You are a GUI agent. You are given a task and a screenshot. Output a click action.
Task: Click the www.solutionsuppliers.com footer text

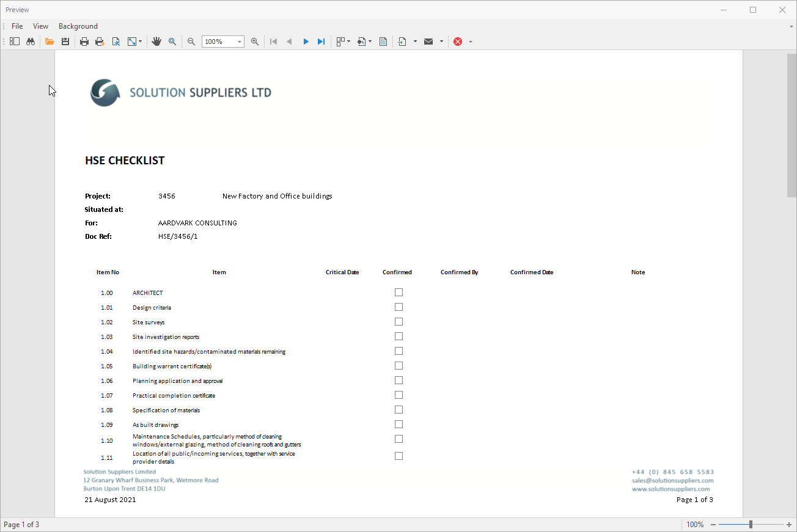(671, 489)
